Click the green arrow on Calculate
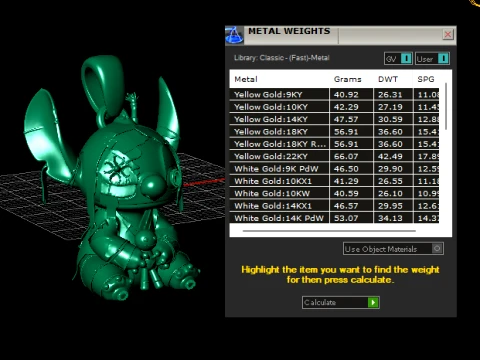 click(373, 302)
